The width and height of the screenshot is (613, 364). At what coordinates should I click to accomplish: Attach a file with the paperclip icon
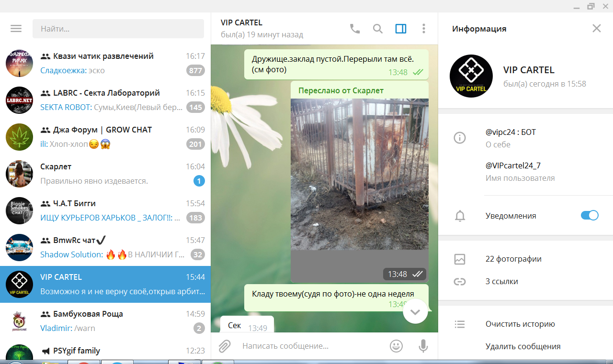click(225, 346)
